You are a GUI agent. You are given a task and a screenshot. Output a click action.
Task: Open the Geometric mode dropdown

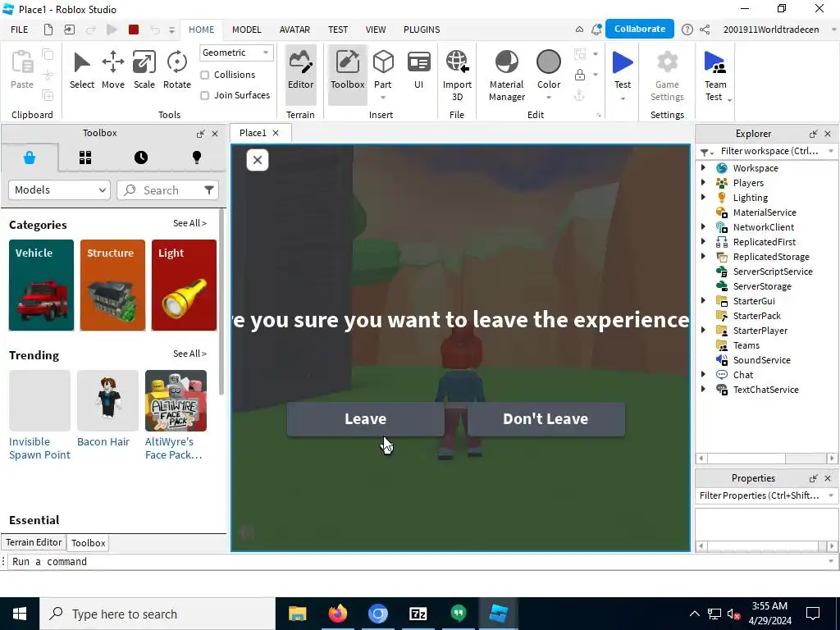[236, 52]
